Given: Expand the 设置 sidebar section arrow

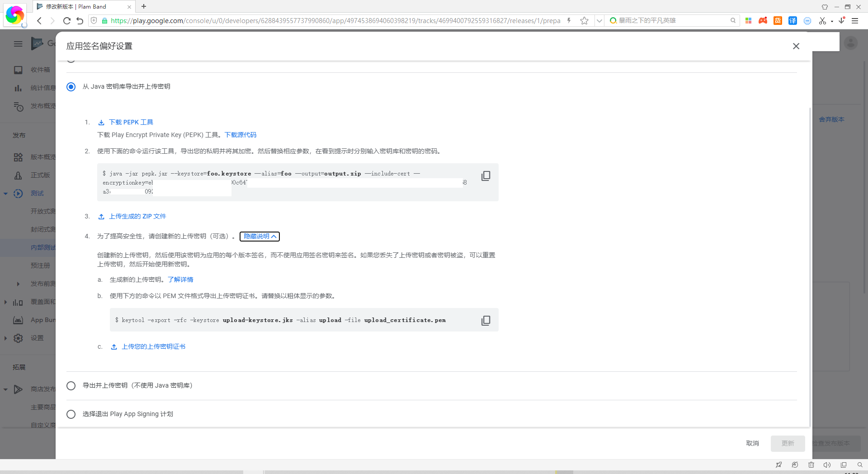Looking at the screenshot, I should tap(5, 338).
